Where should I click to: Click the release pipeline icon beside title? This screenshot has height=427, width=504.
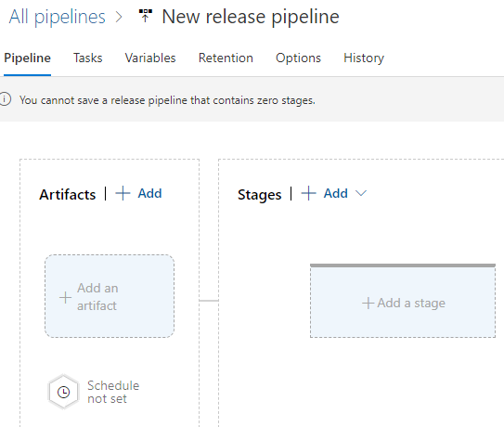click(x=146, y=16)
